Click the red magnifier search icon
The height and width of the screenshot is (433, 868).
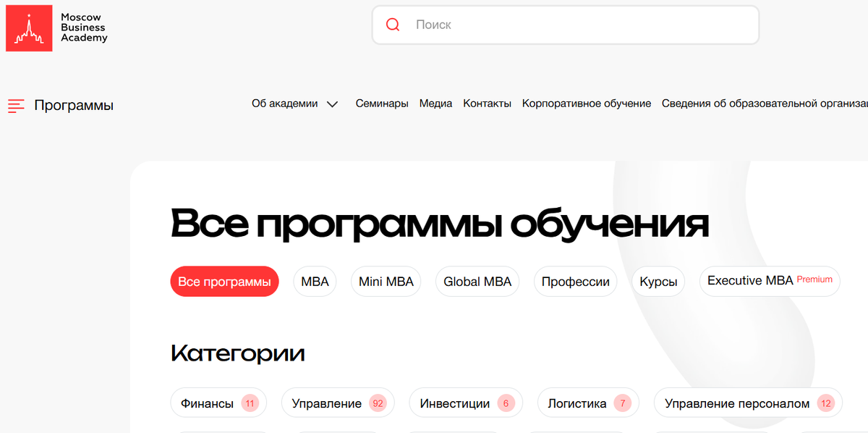pos(393,25)
